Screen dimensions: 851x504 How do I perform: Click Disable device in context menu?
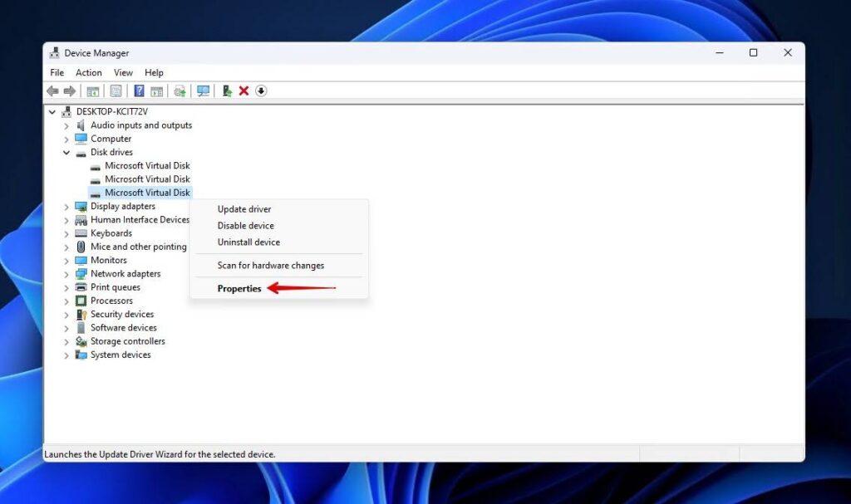(245, 225)
